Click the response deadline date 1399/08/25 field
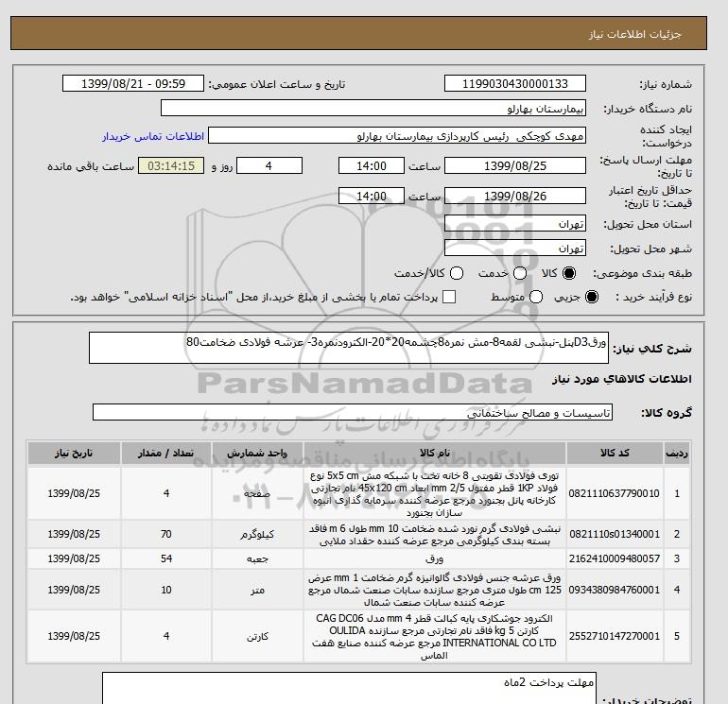 [515, 165]
